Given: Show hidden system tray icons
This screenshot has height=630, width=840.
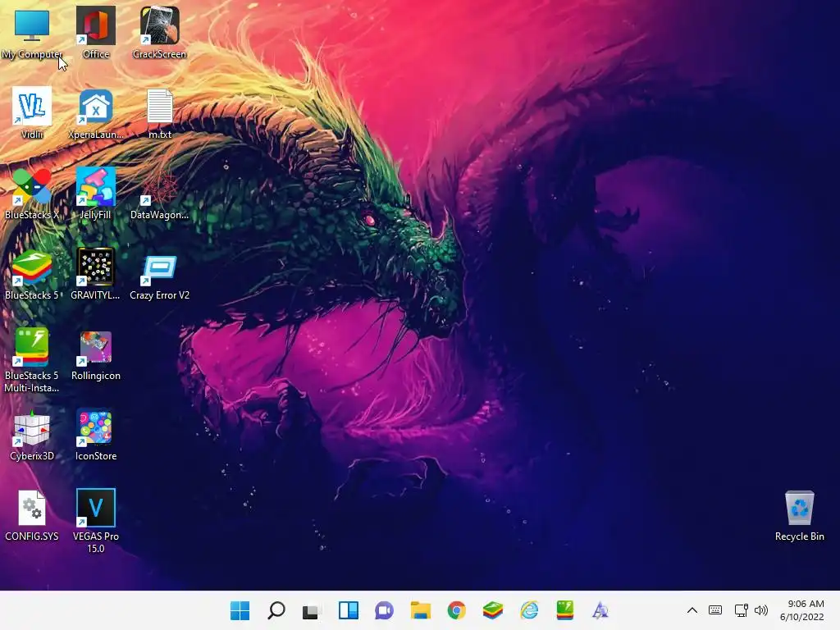Looking at the screenshot, I should (692, 610).
